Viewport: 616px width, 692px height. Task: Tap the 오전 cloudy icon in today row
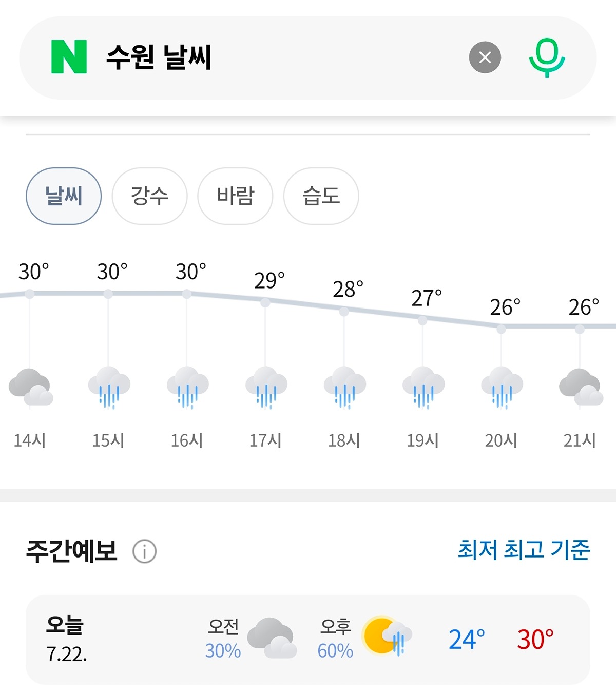(272, 638)
